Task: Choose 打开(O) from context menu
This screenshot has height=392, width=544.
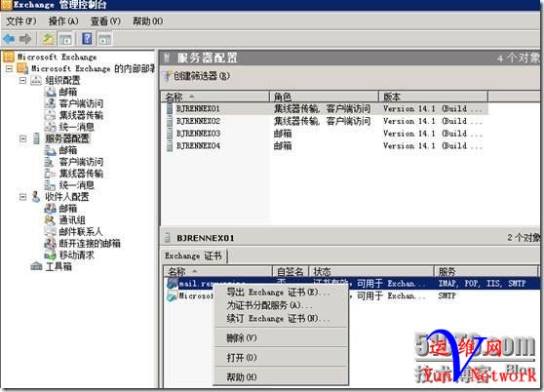Action: tap(281, 357)
